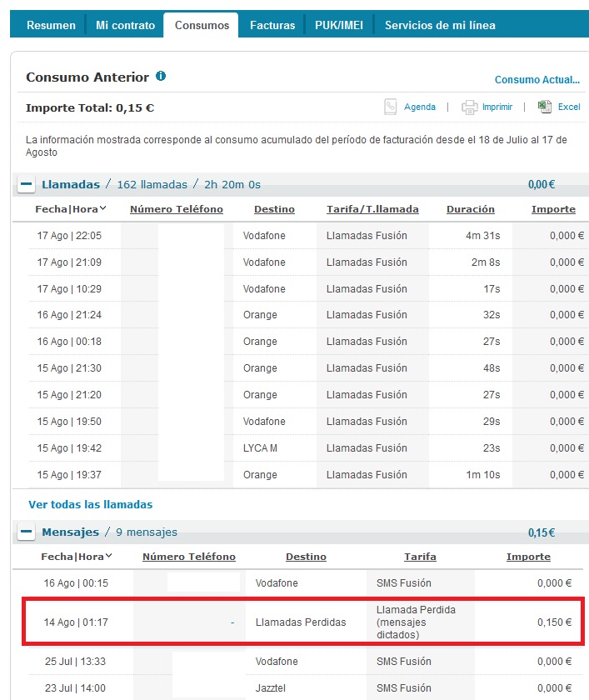Sort messages by Importe column
Viewport: 589px width, 700px height.
[x=528, y=557]
